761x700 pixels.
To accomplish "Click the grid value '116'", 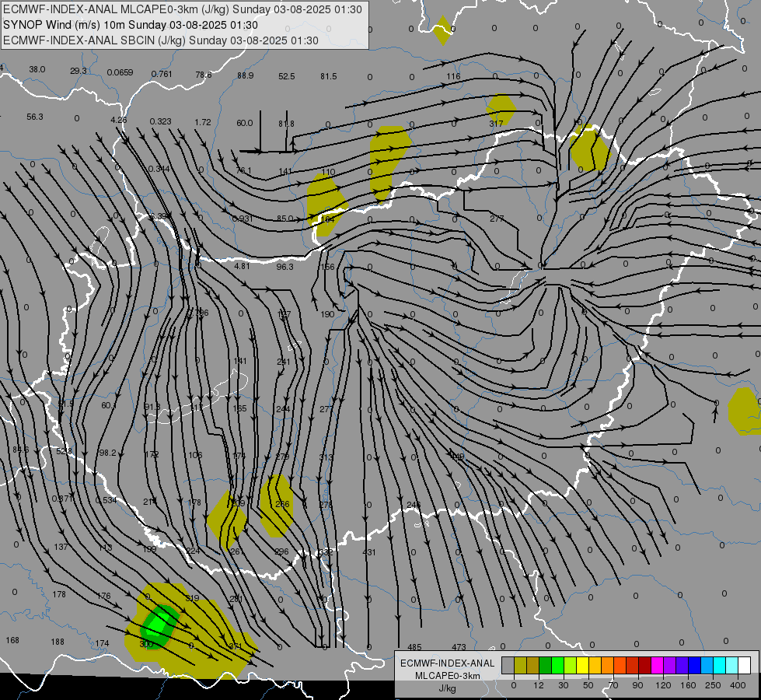I will pyautogui.click(x=453, y=76).
